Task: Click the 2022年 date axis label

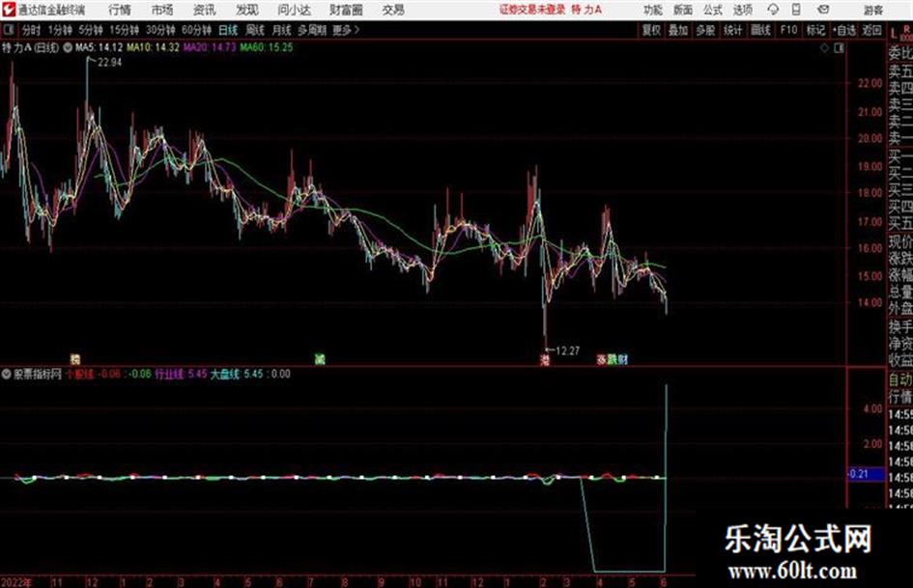Action: click(16, 582)
